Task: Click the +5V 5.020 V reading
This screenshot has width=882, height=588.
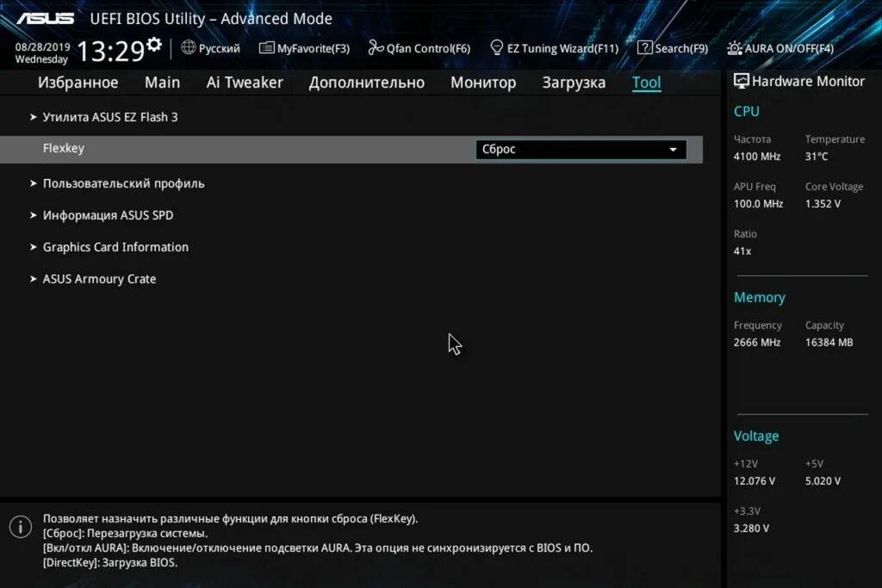Action: tap(823, 481)
